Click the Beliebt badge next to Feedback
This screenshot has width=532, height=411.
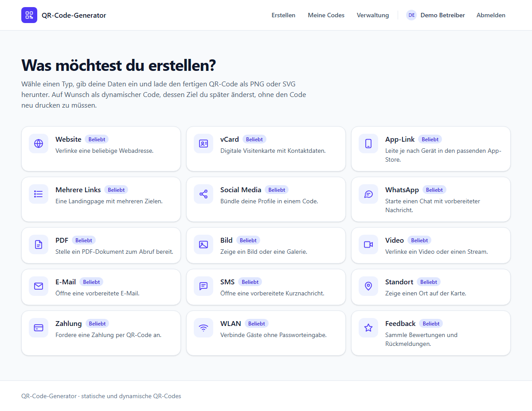(431, 324)
